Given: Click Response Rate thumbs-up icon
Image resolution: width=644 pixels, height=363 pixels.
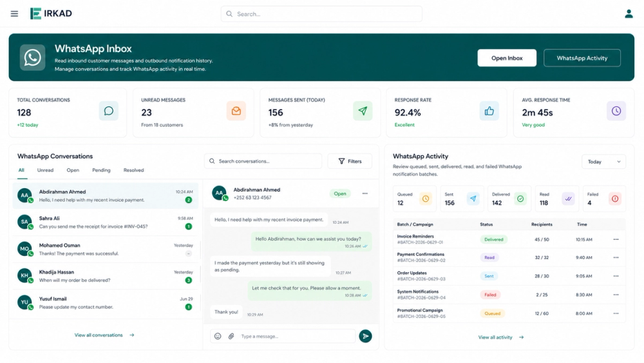Looking at the screenshot, I should click(x=489, y=111).
